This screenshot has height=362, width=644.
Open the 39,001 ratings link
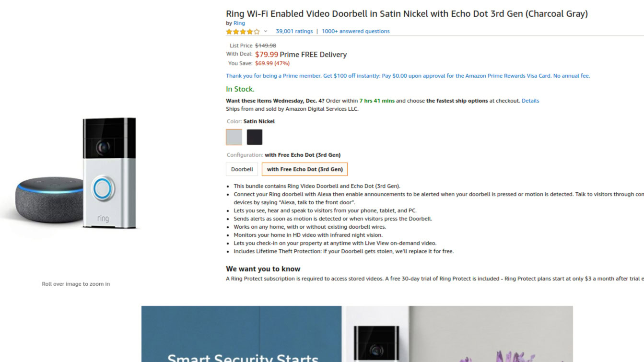coord(294,31)
